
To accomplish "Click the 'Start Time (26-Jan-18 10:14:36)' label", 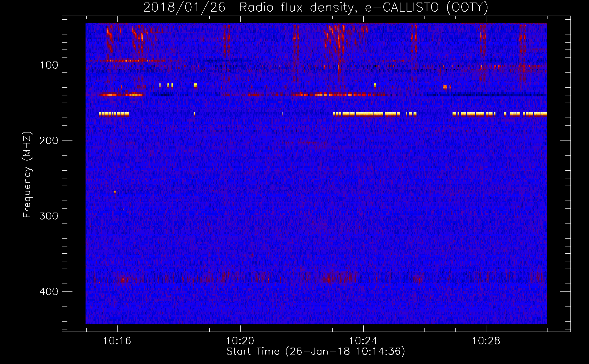I will click(316, 352).
